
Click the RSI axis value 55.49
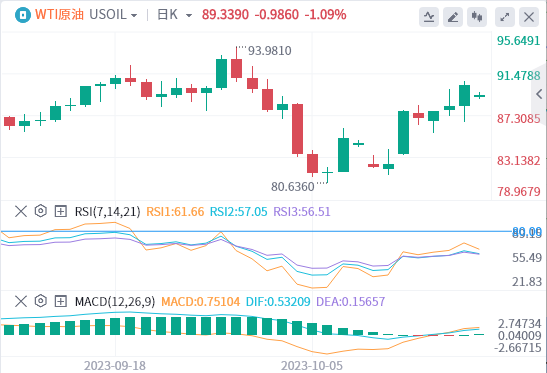[527, 258]
